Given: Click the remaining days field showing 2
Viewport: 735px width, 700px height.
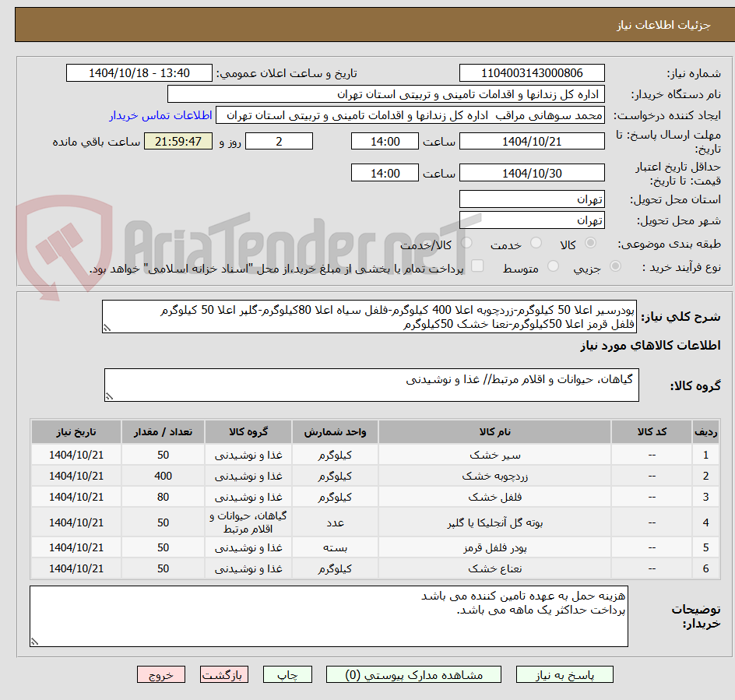Looking at the screenshot, I should point(279,141).
